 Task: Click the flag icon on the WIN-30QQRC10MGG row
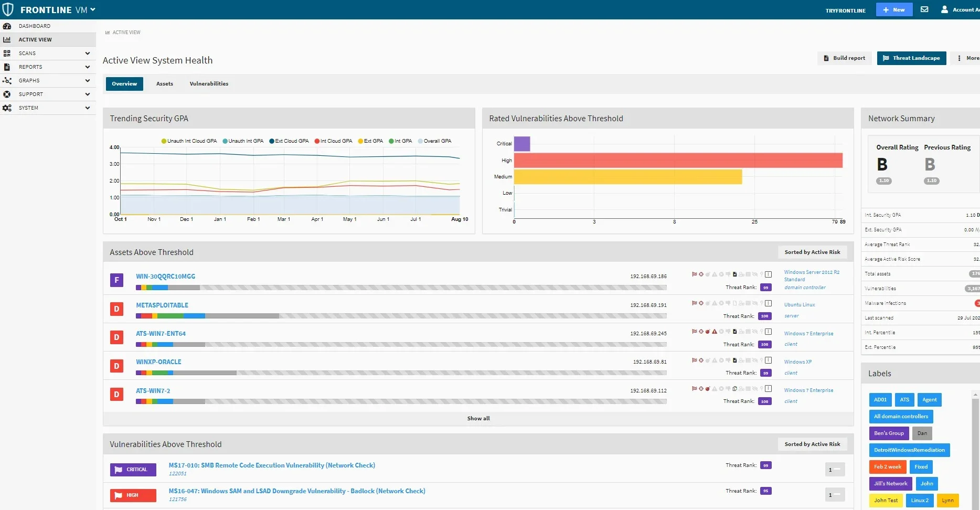[695, 274]
